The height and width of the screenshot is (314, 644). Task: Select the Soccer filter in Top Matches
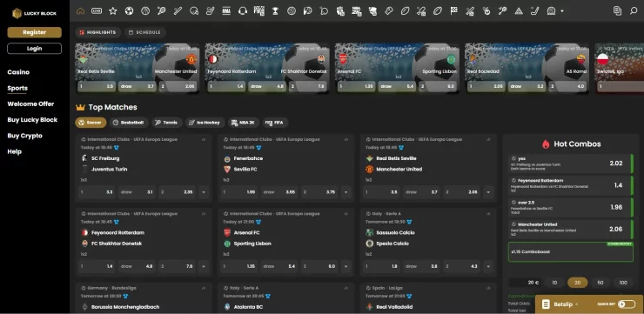(91, 123)
